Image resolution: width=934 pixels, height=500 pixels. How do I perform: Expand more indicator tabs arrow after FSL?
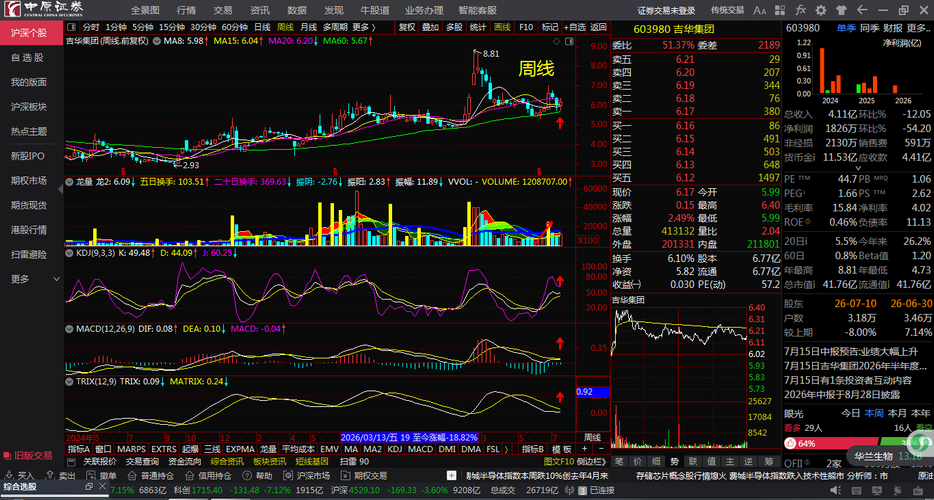(x=506, y=449)
